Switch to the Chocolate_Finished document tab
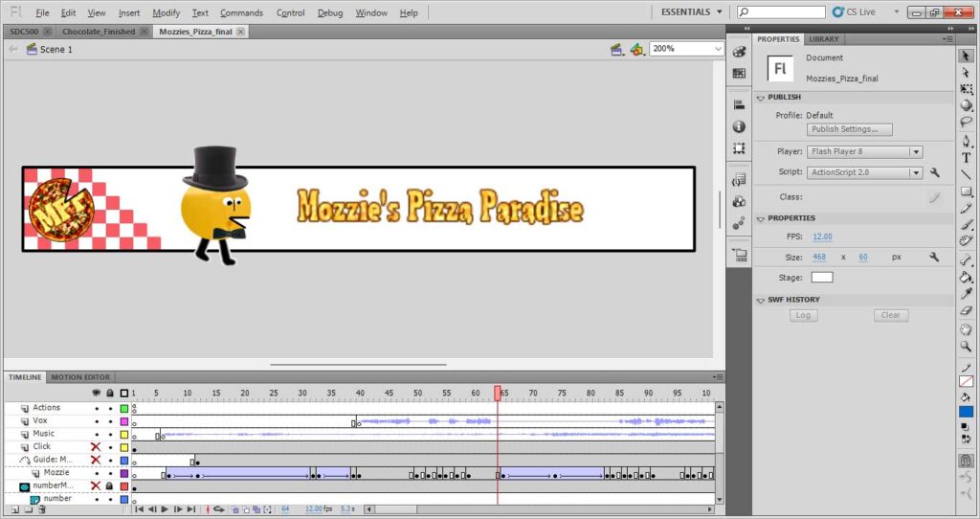Image resolution: width=980 pixels, height=519 pixels. tap(99, 32)
